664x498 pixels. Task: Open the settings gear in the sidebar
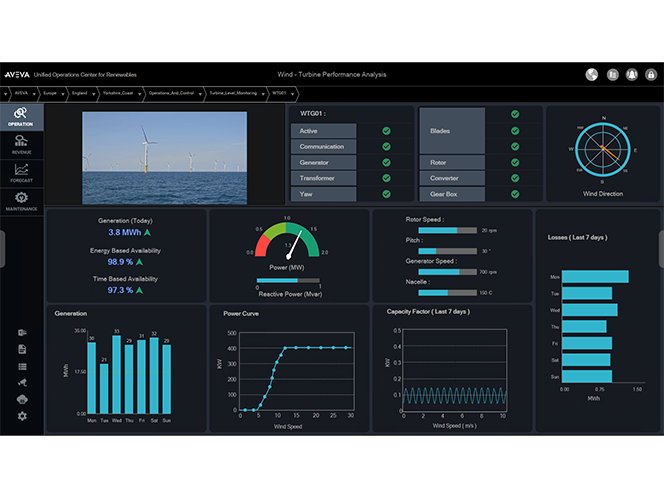[22, 416]
